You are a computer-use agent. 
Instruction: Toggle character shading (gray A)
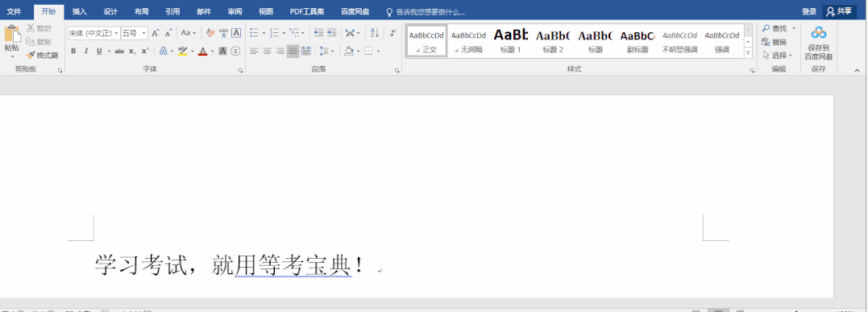(x=222, y=51)
